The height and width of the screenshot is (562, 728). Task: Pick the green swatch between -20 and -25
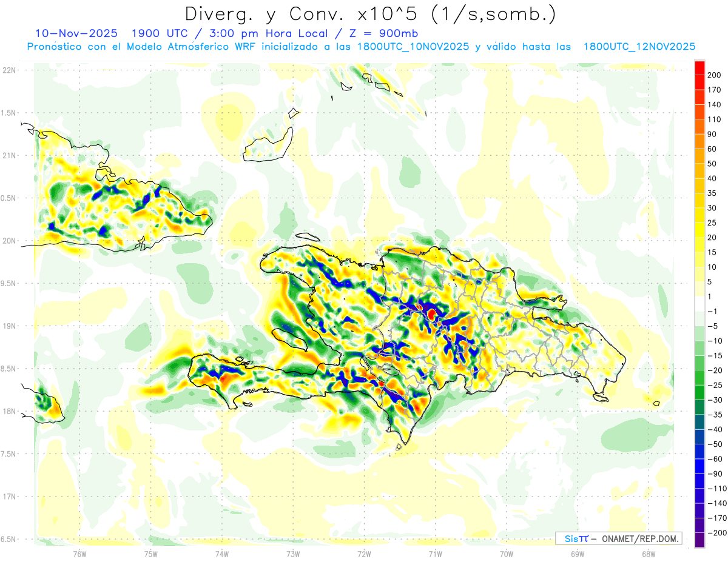700,378
